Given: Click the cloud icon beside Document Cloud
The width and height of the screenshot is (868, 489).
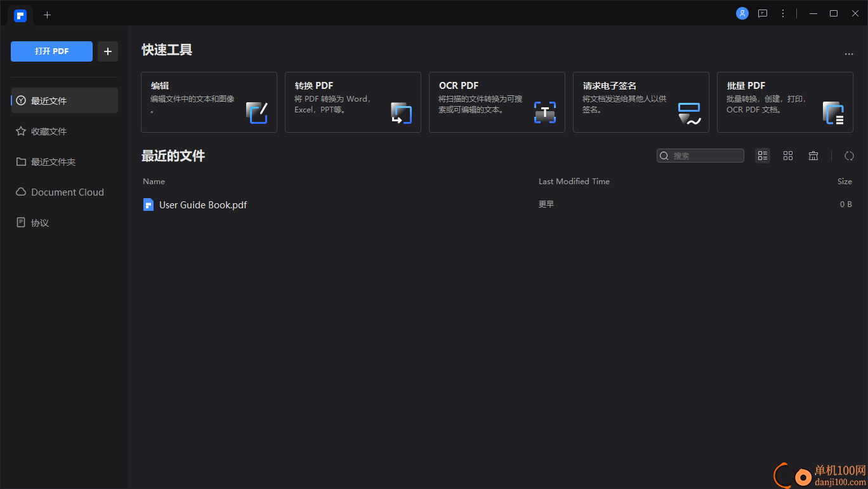Looking at the screenshot, I should (21, 192).
